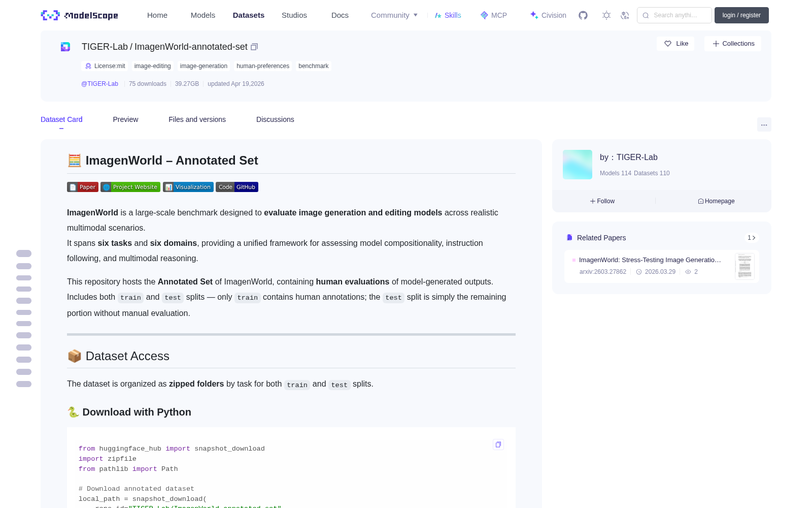This screenshot has height=508, width=812.
Task: Click 'by：TIGER-Lab' author name
Action: point(629,157)
